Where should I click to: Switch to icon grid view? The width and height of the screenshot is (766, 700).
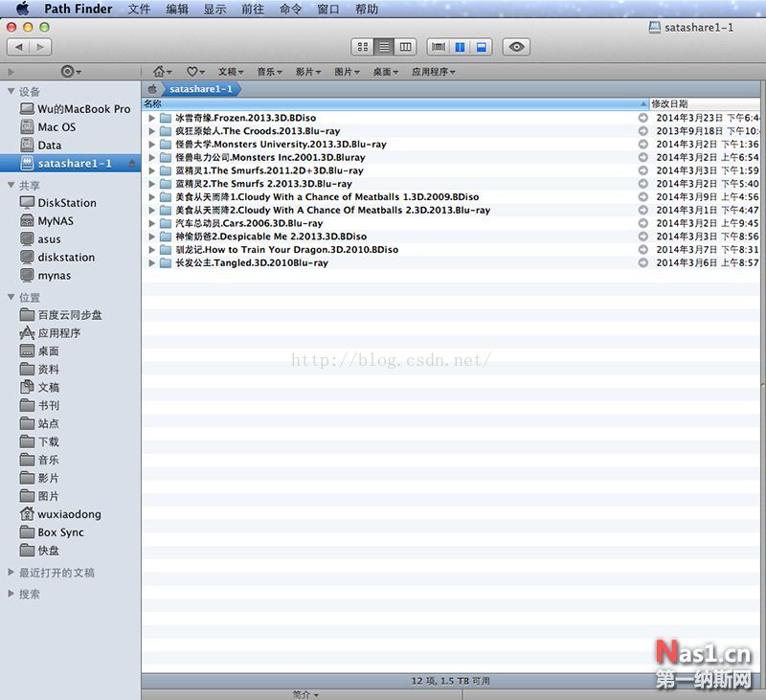[363, 46]
